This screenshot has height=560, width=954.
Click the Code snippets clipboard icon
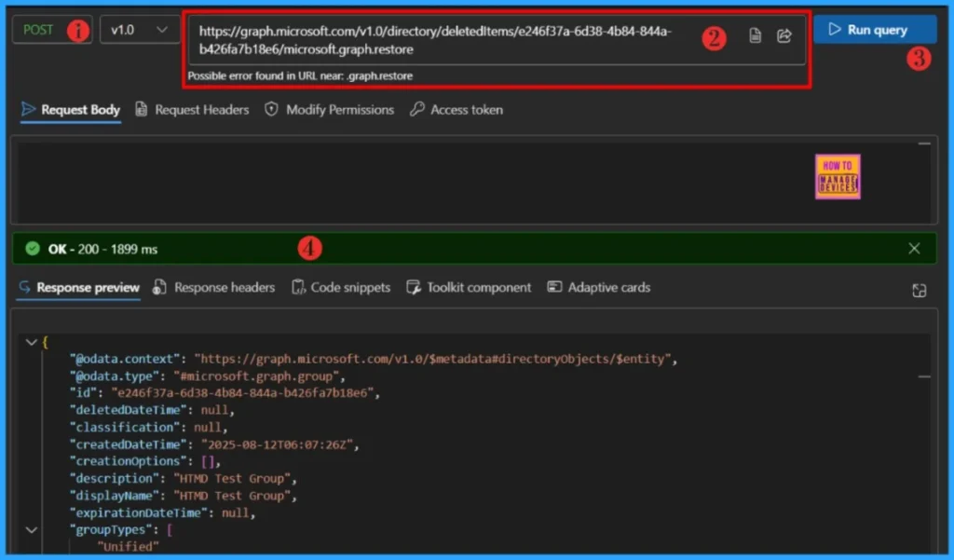(x=298, y=287)
